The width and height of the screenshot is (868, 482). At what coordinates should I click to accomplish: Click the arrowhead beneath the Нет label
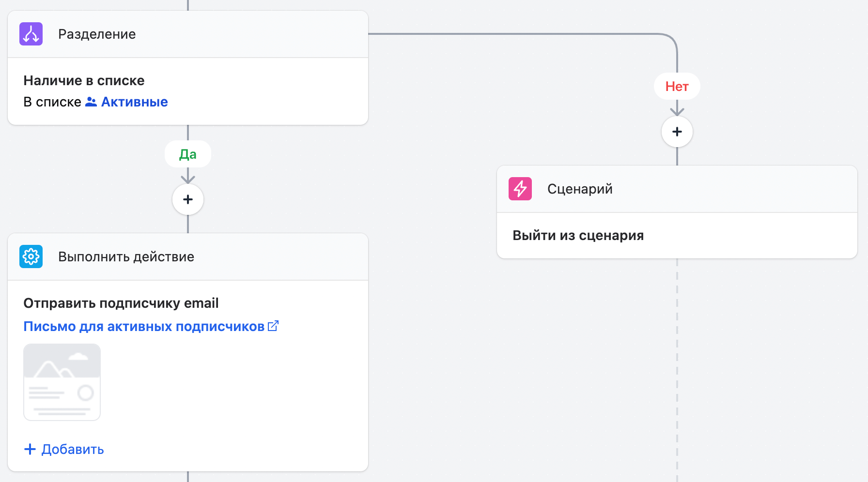pyautogui.click(x=677, y=111)
